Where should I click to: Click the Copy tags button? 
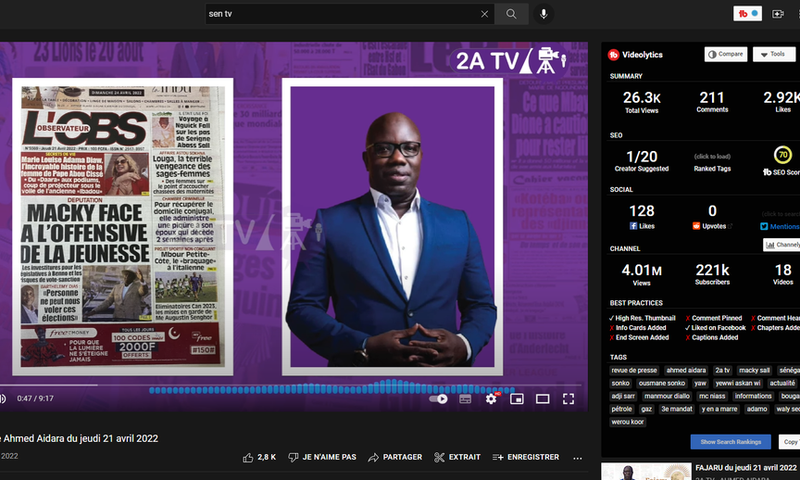point(789,442)
